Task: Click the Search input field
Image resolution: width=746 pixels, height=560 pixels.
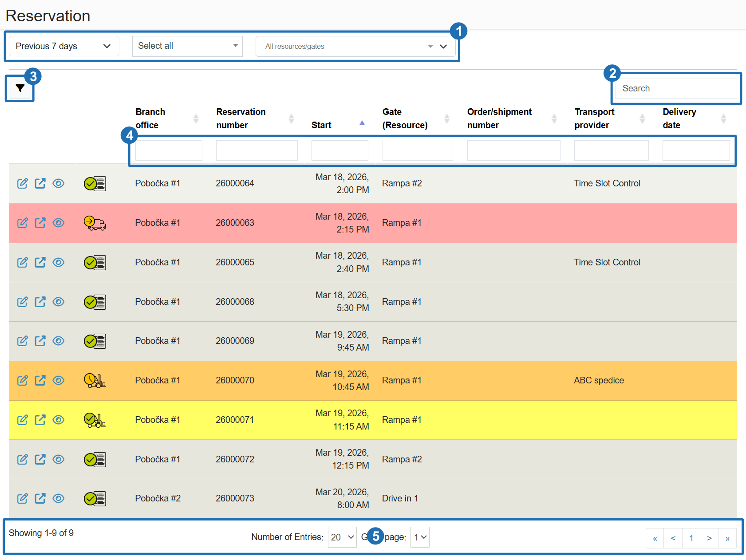Action: 676,88
